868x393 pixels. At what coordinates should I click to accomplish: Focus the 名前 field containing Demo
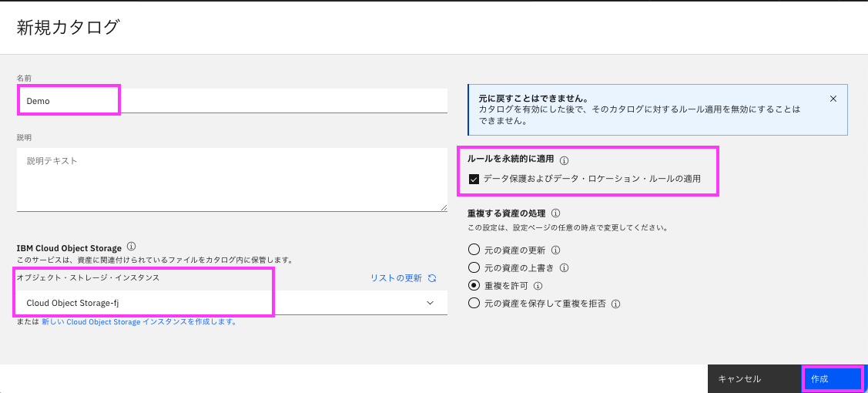click(232, 101)
